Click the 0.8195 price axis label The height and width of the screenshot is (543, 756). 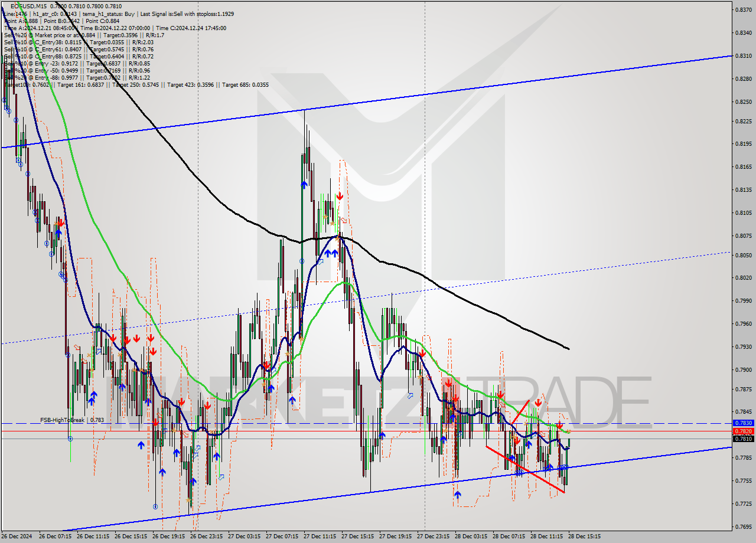pyautogui.click(x=743, y=143)
